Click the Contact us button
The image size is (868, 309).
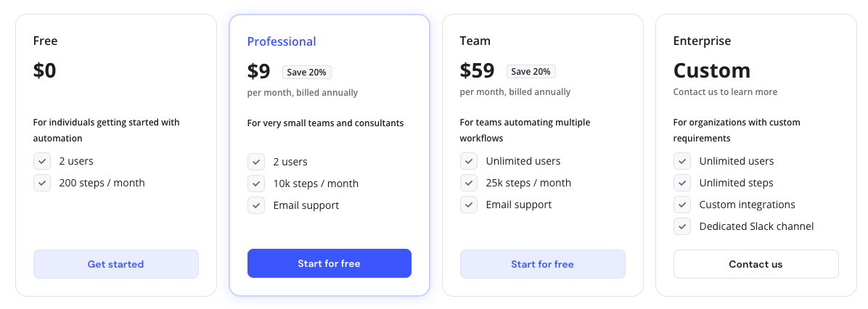coord(756,264)
